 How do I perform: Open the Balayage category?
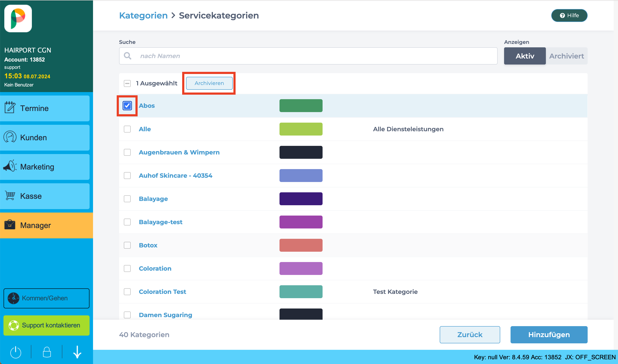(153, 199)
